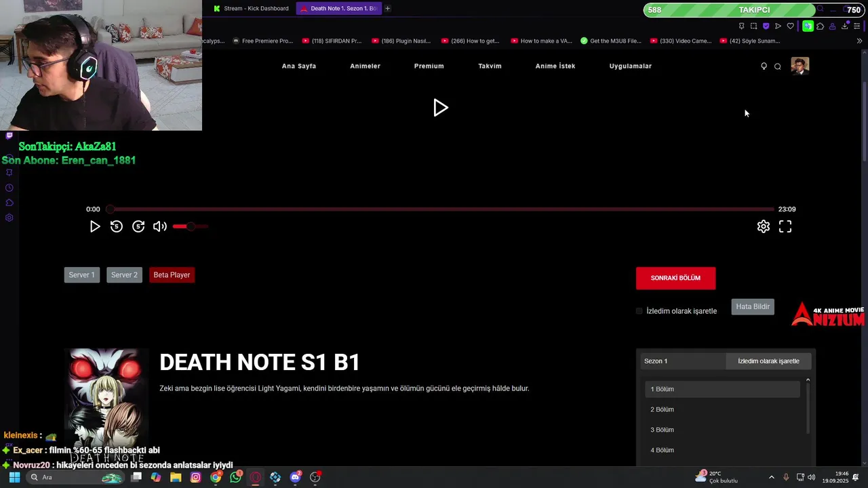Open the Takvim menu item
The height and width of the screenshot is (488, 868).
[490, 66]
